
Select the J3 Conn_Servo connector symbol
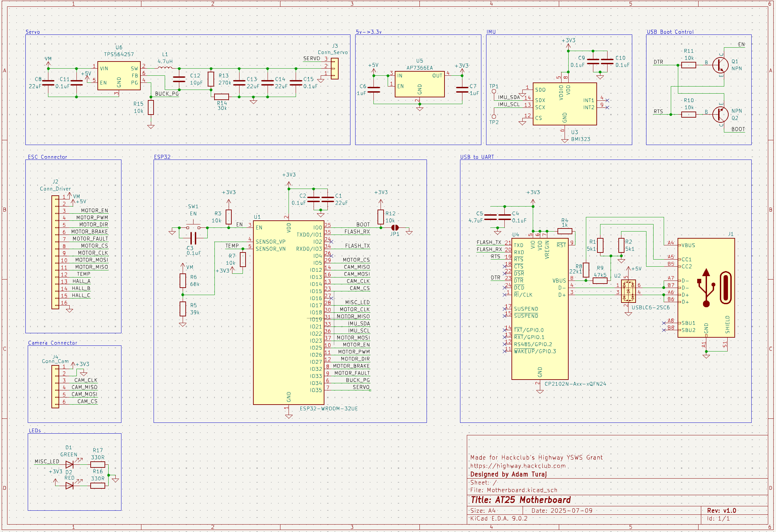pyautogui.click(x=334, y=68)
